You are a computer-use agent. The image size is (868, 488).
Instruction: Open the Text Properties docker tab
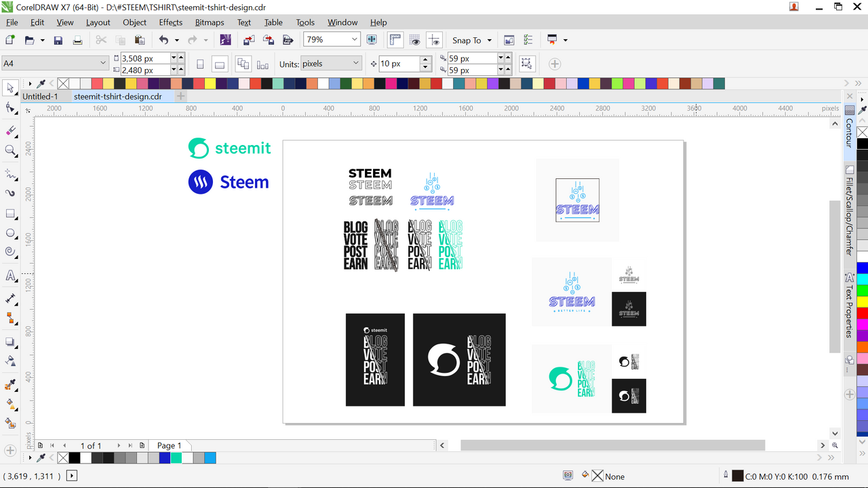coord(849,306)
